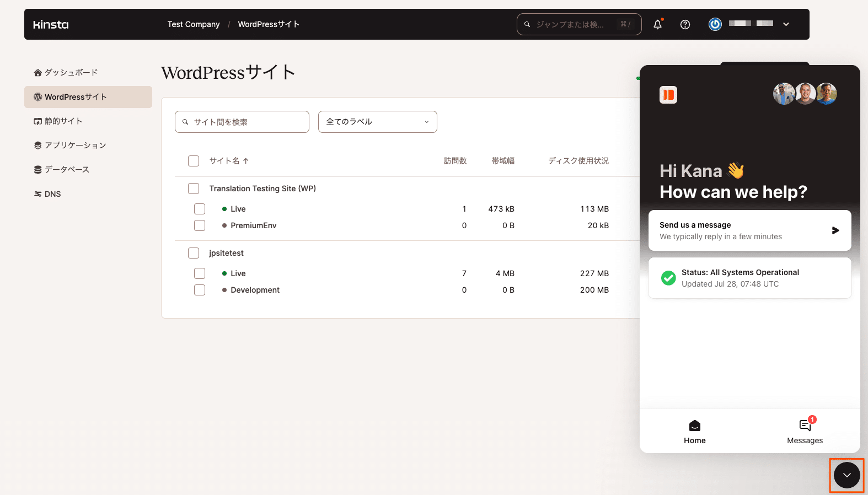
Task: Go to アプリケーション in the sidebar
Action: (x=88, y=146)
